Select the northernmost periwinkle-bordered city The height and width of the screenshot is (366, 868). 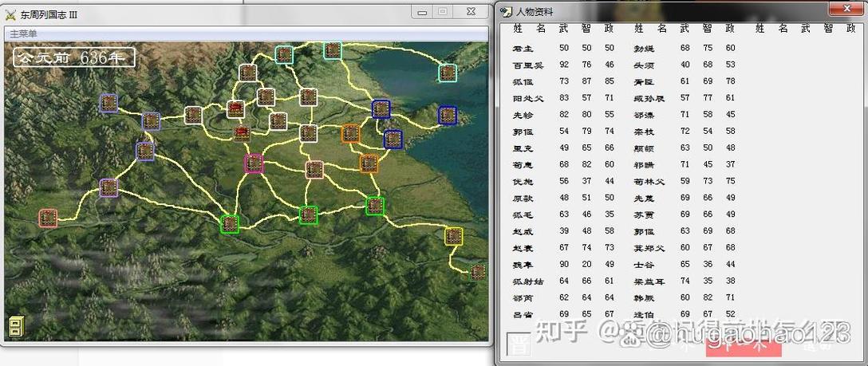tap(108, 103)
